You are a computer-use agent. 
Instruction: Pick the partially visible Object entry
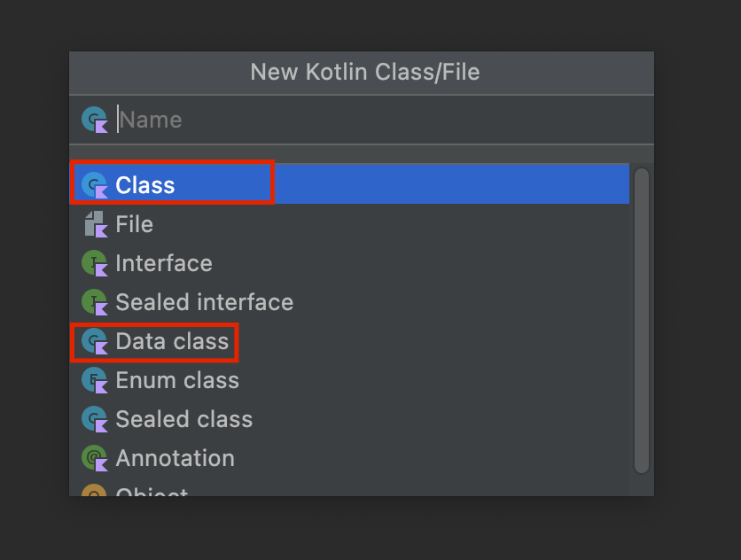pos(152,491)
